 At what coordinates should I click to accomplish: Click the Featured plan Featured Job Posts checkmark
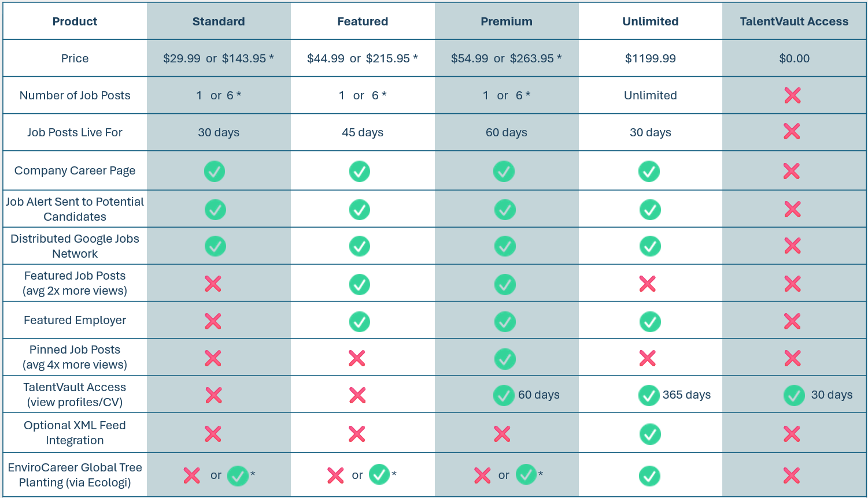point(360,284)
